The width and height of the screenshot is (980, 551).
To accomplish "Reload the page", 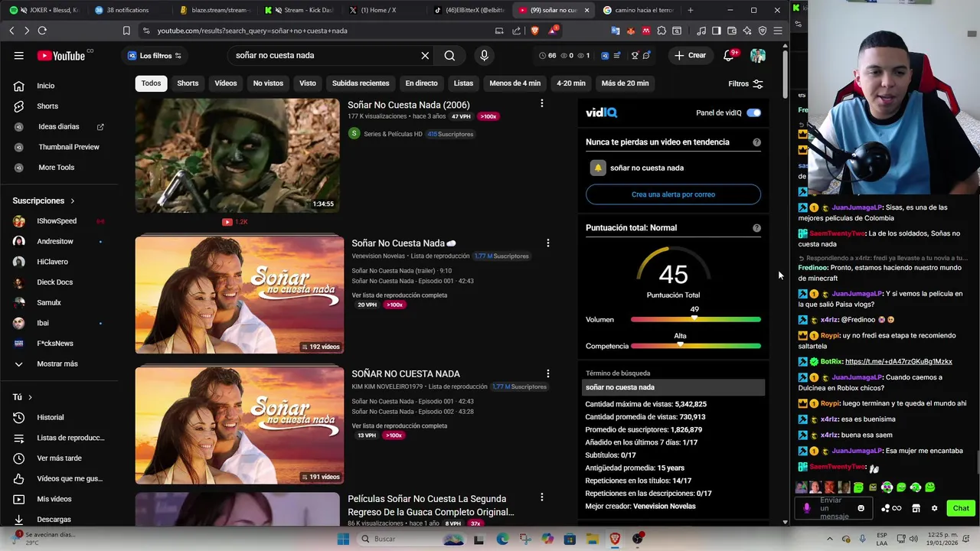I will 42,31.
